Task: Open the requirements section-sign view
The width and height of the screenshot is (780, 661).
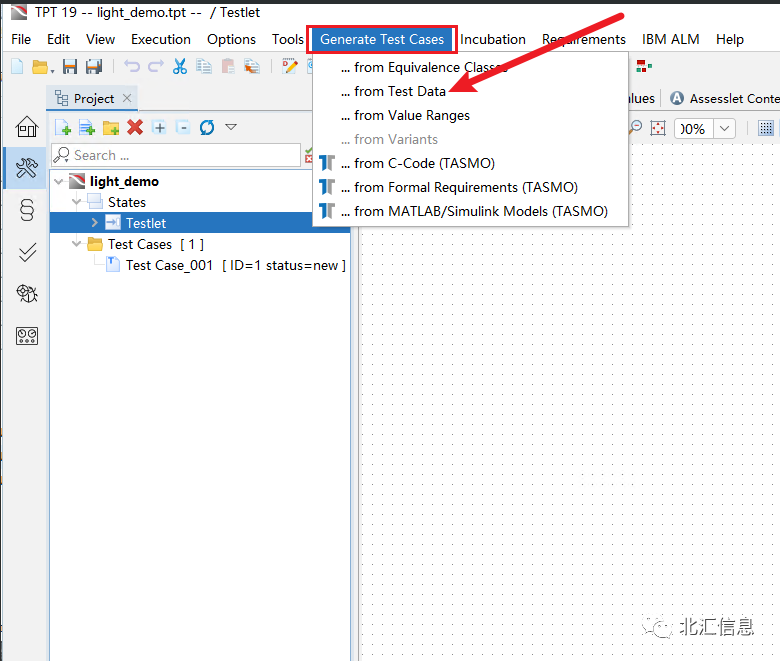Action: click(x=27, y=210)
